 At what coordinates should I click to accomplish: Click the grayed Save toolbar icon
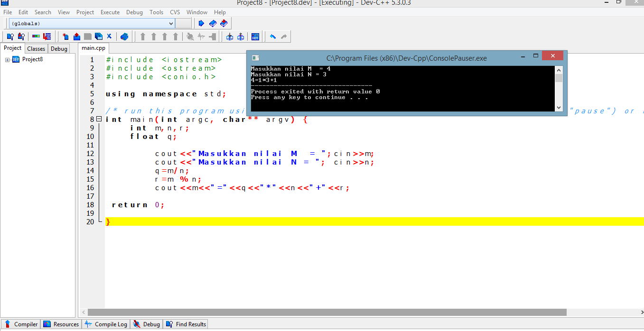pos(87,37)
